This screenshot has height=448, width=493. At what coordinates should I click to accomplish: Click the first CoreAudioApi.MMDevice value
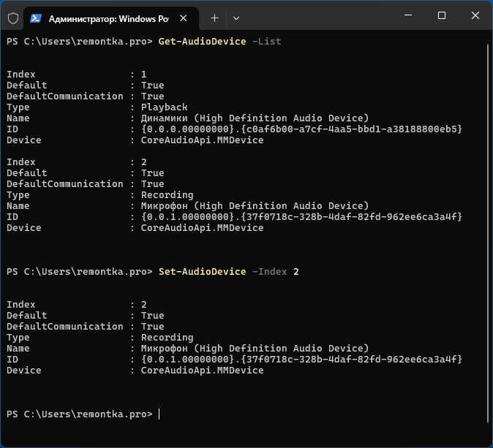(x=202, y=140)
